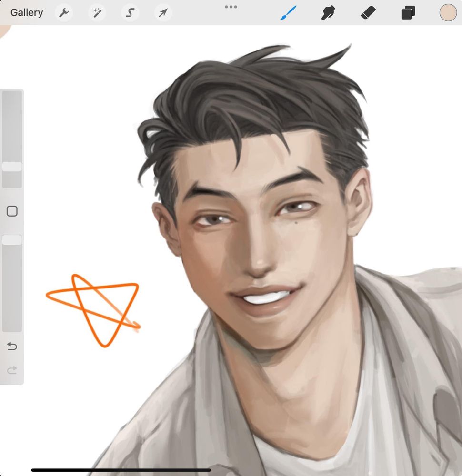Click the brush size slider handle
462x476 pixels.
(12, 167)
